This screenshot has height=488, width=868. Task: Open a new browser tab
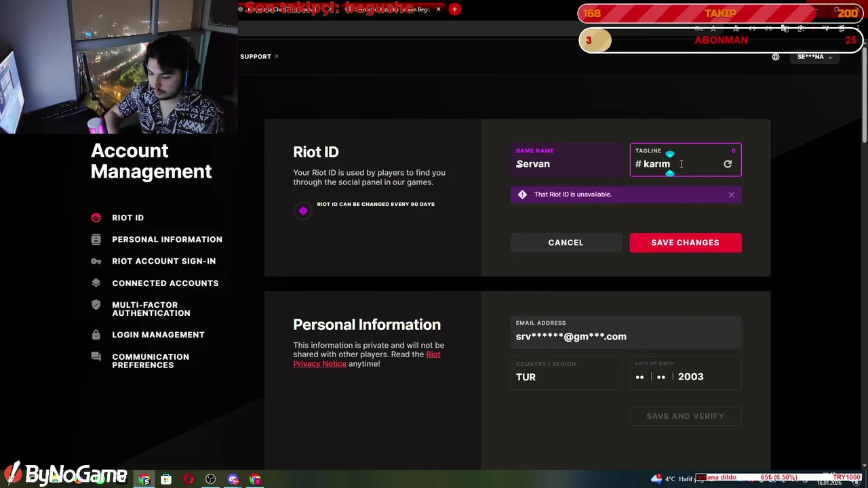point(454,9)
